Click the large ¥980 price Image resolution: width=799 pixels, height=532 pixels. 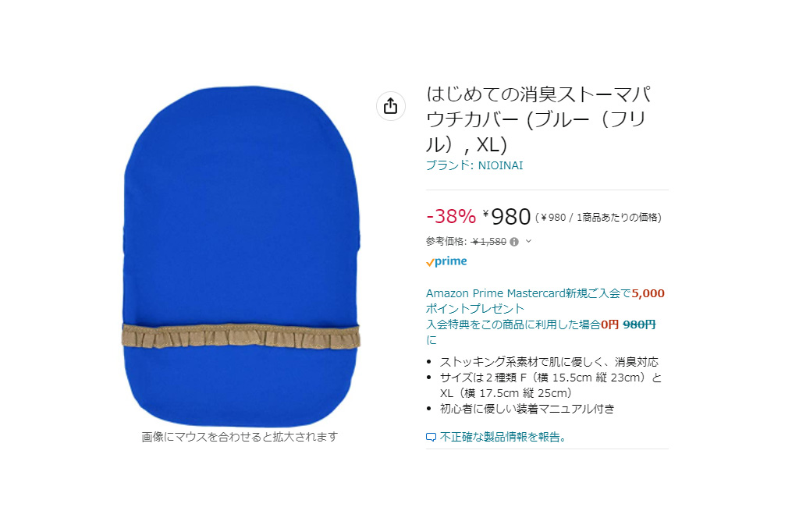tap(507, 217)
